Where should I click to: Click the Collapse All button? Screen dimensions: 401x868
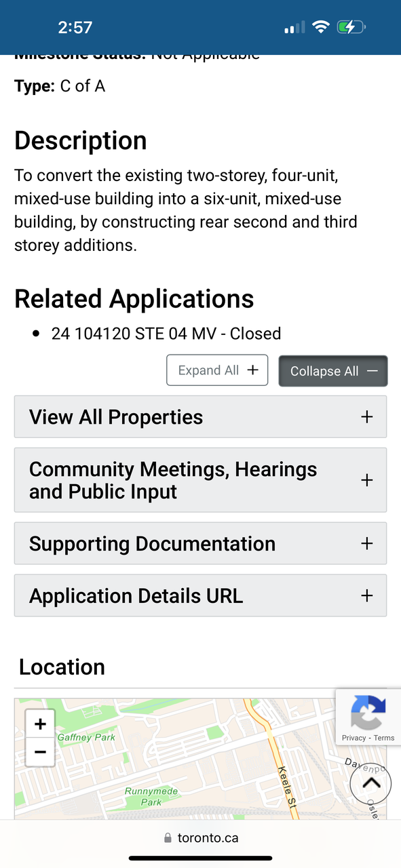click(x=333, y=371)
